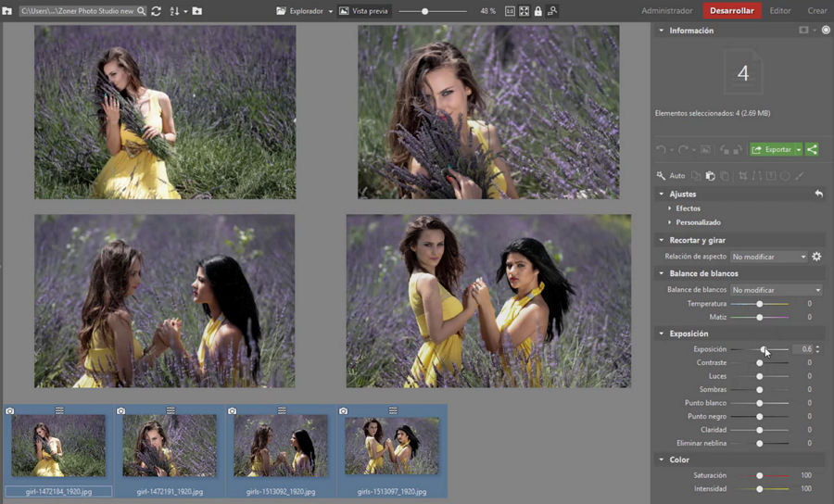Viewport: 834px width, 504px height.
Task: Click the Auto magic wand icon
Action: 662,176
